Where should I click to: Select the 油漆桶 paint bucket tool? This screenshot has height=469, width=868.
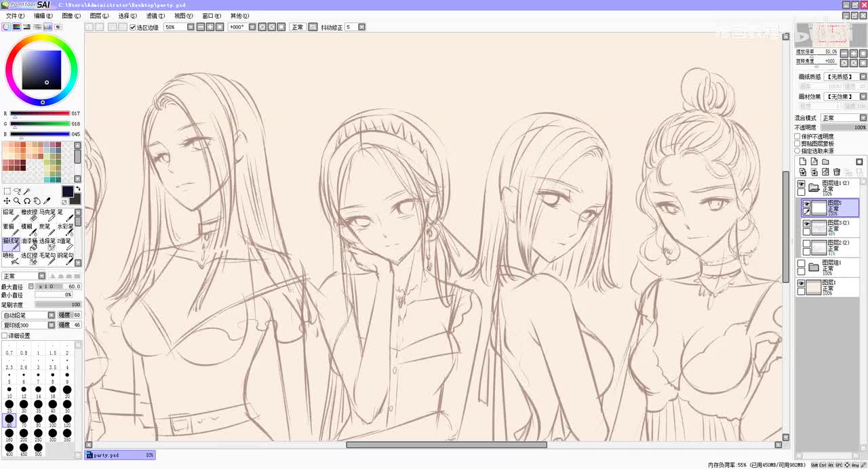[29, 245]
